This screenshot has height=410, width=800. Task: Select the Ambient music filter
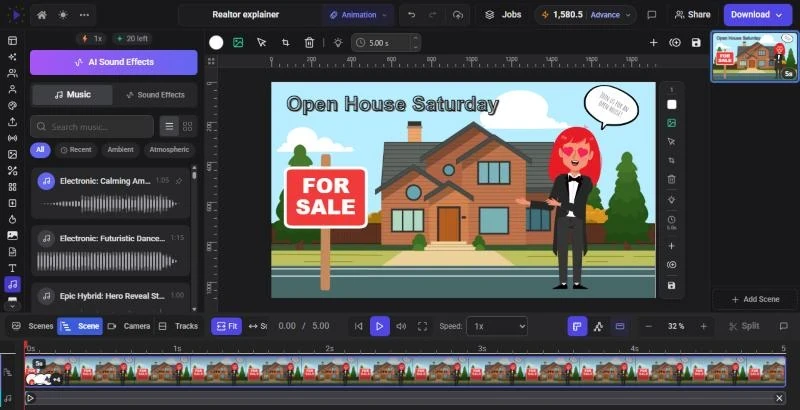120,150
